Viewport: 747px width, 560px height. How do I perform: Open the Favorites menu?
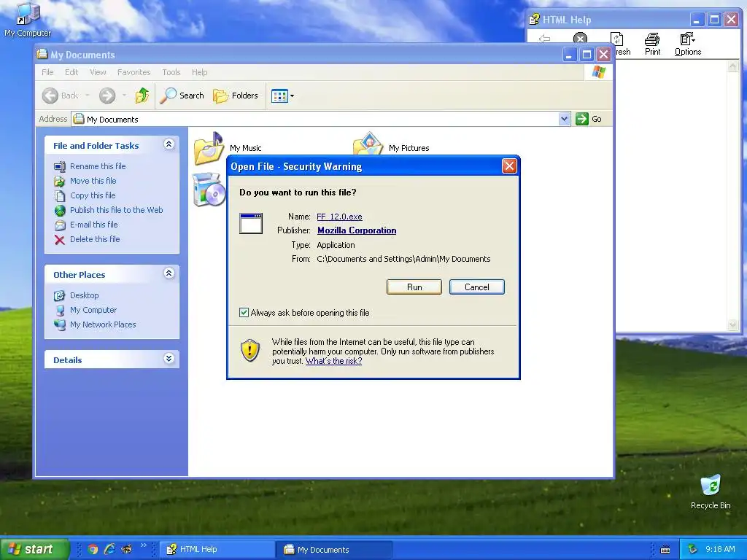tap(134, 72)
